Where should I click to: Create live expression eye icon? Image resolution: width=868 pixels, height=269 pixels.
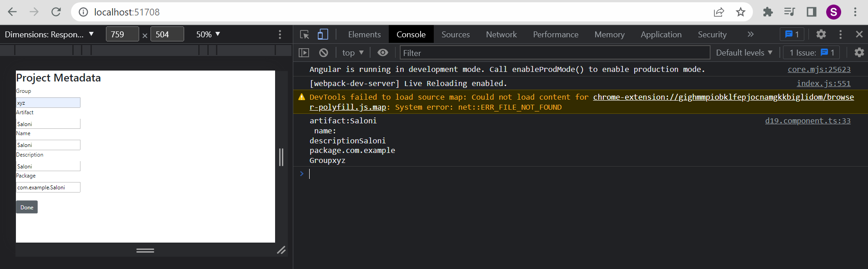(x=383, y=53)
